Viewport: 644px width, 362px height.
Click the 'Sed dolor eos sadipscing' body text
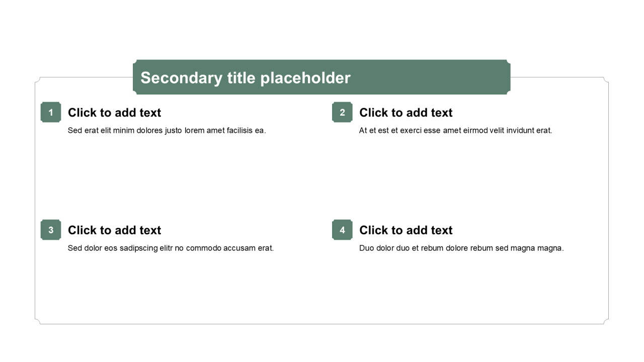tap(171, 248)
